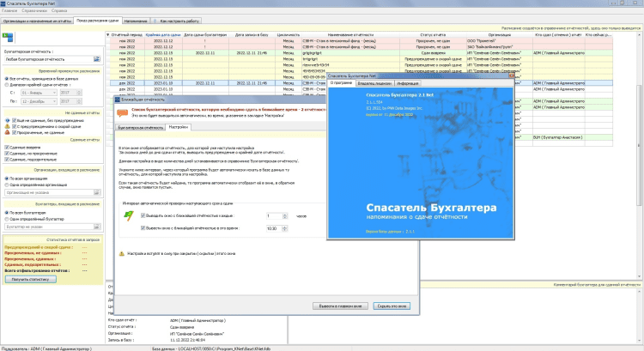This screenshot has width=644, height=351.
Task: Select one specific organization radio
Action: [x=7, y=185]
